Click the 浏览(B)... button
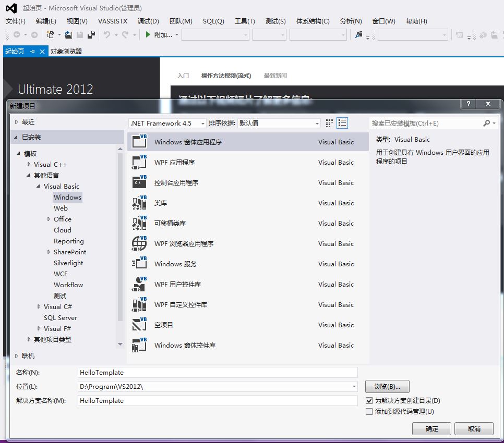The width and height of the screenshot is (504, 443). 387,387
